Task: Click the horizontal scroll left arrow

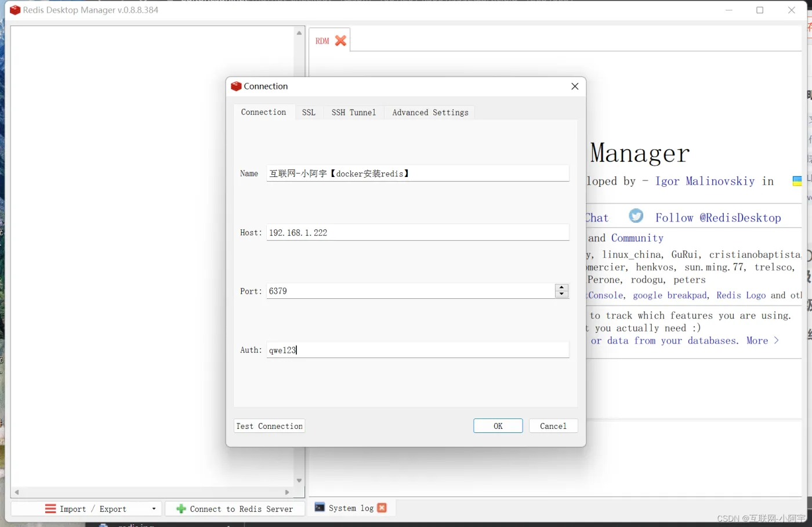Action: click(17, 492)
